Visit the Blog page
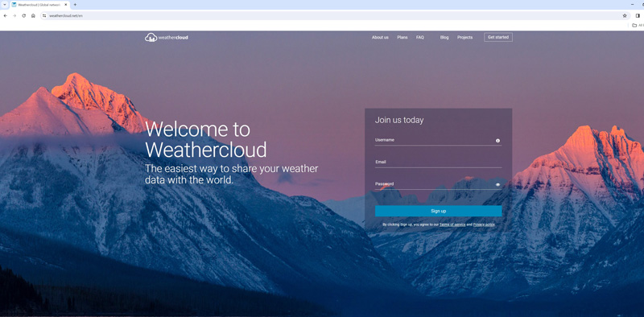 pos(444,37)
